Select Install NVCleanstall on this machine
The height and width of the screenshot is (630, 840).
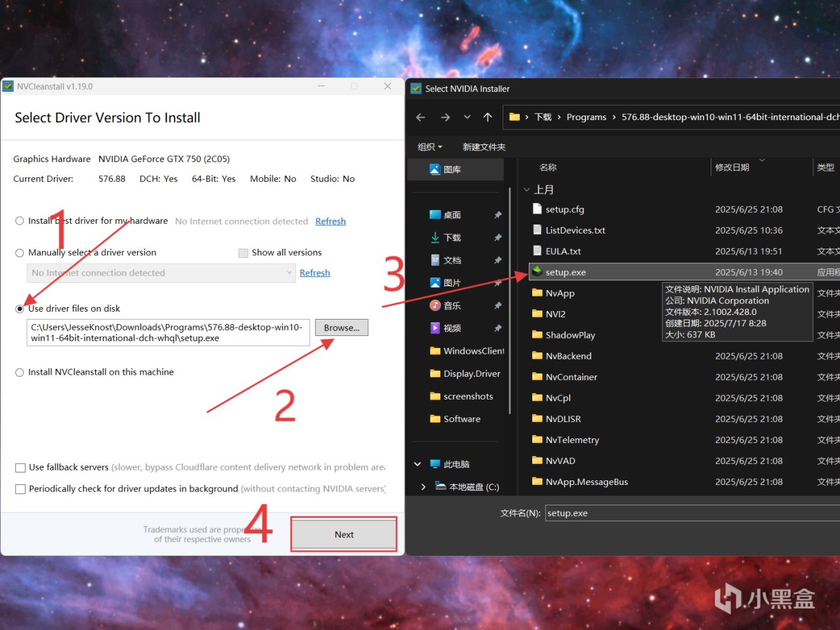[20, 372]
